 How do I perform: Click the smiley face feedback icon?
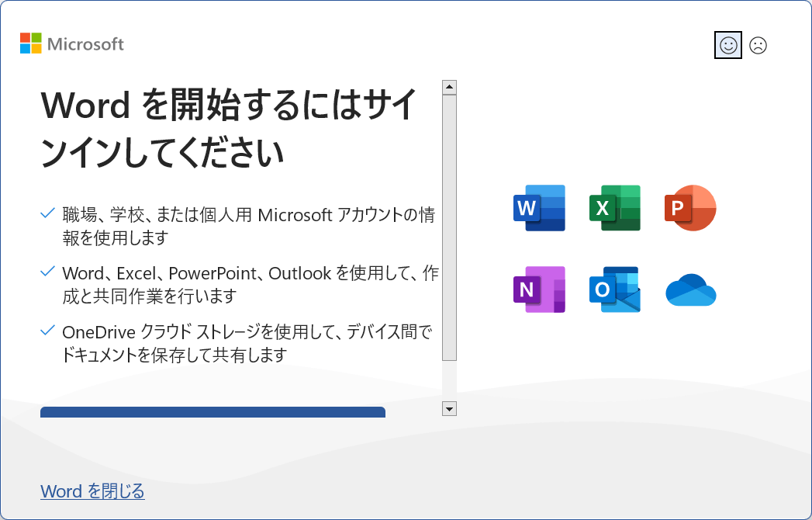[x=727, y=45]
